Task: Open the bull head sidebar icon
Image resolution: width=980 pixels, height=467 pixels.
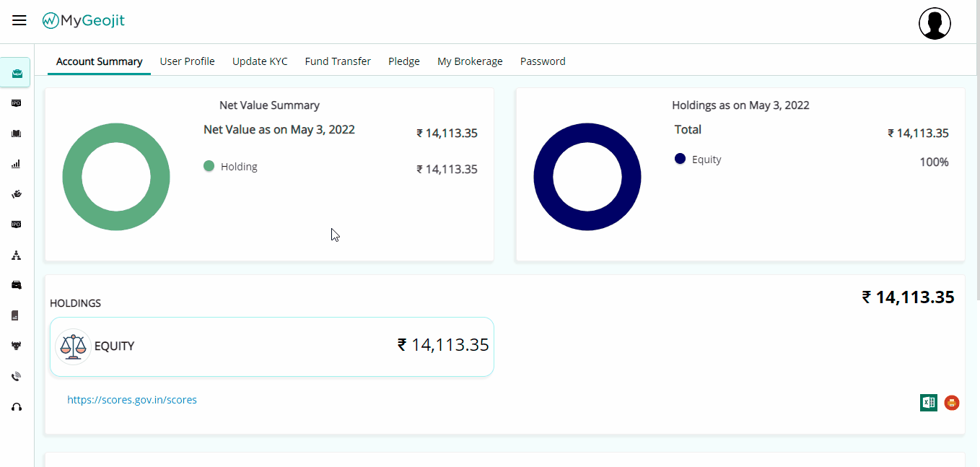Action: tap(16, 346)
